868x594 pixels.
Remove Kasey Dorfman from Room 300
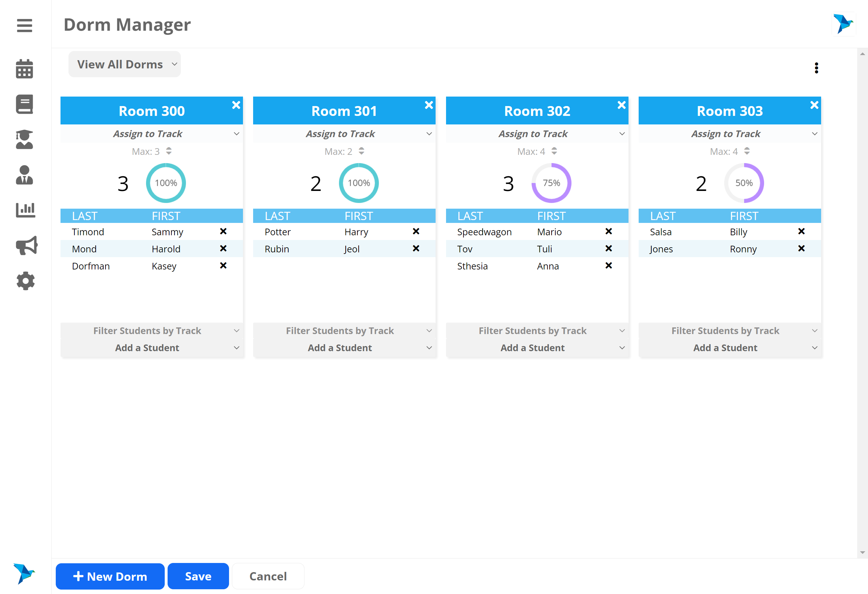(x=223, y=265)
